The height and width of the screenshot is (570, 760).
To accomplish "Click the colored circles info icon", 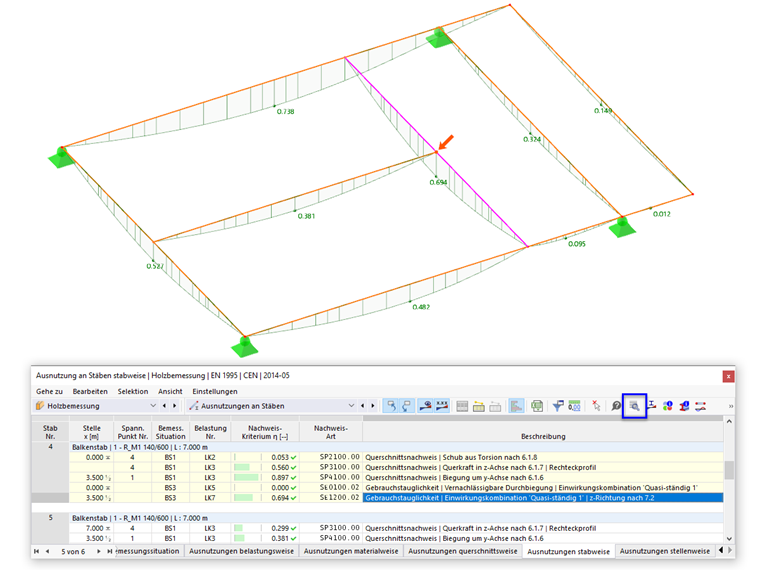I will (668, 406).
